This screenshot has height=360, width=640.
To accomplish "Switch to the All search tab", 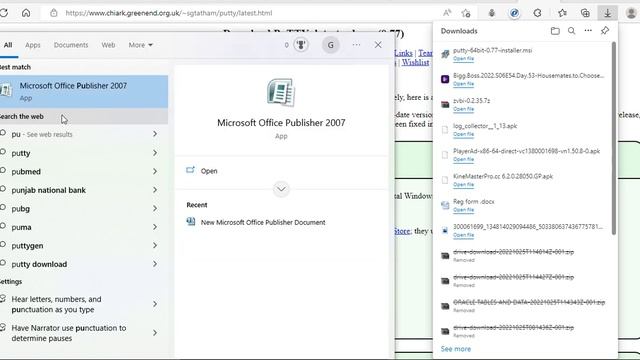I will [x=8, y=45].
